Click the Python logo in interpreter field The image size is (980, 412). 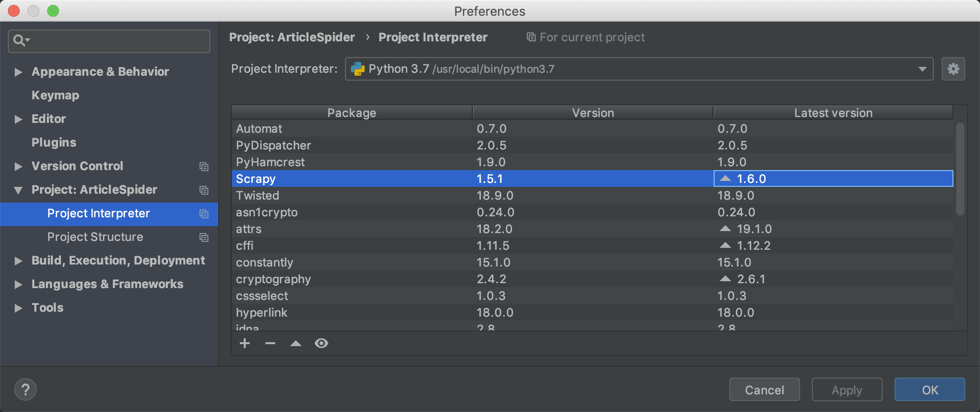(358, 69)
